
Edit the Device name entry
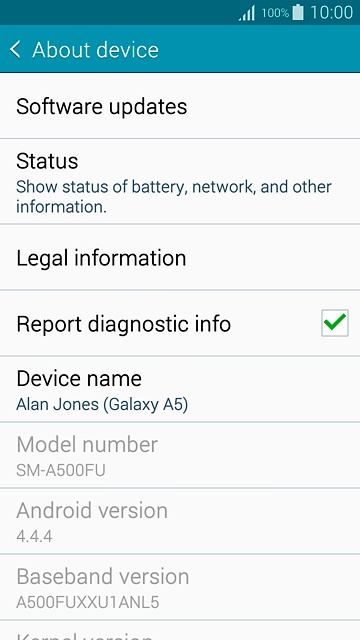click(180, 389)
